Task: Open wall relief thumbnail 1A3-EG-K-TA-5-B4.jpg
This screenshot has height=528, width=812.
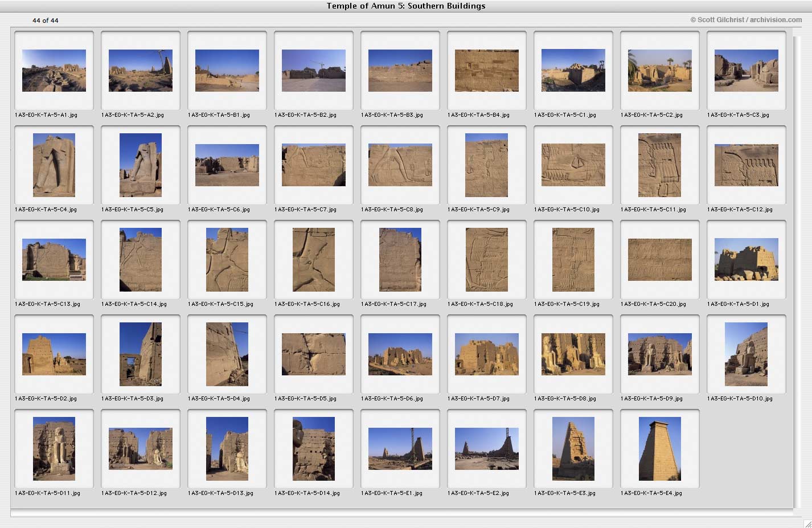Action: click(x=487, y=71)
